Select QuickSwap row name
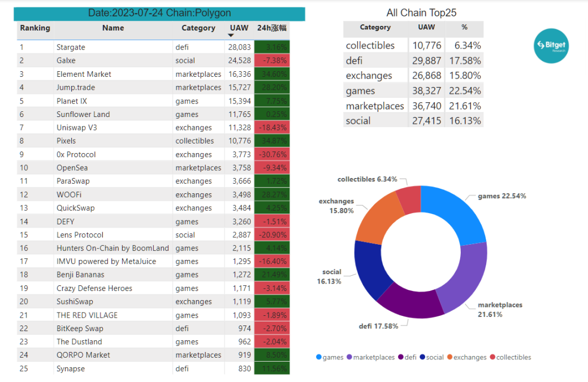 [75, 208]
